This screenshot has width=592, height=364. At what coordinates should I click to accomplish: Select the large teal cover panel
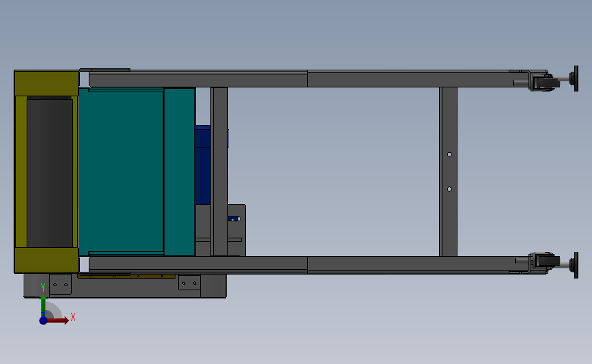coord(121,172)
